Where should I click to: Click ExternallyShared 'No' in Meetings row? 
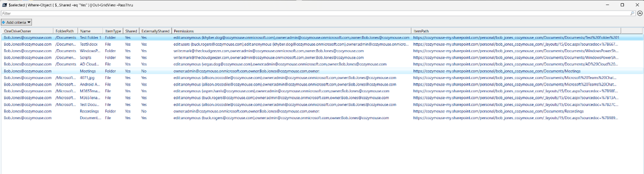(144, 71)
